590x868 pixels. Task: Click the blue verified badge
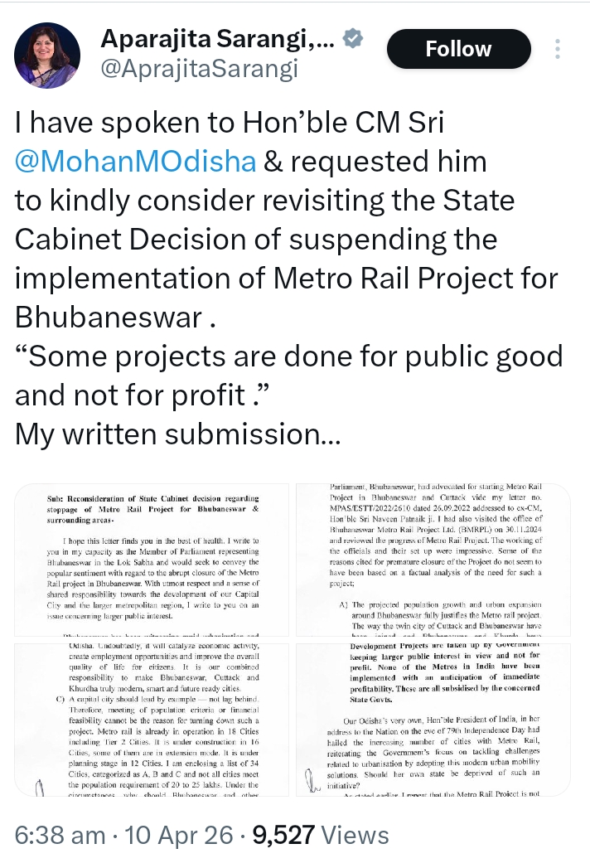click(352, 38)
